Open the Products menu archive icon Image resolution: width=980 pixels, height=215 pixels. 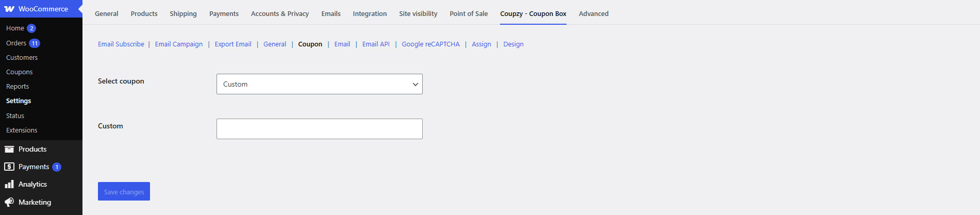click(x=9, y=149)
